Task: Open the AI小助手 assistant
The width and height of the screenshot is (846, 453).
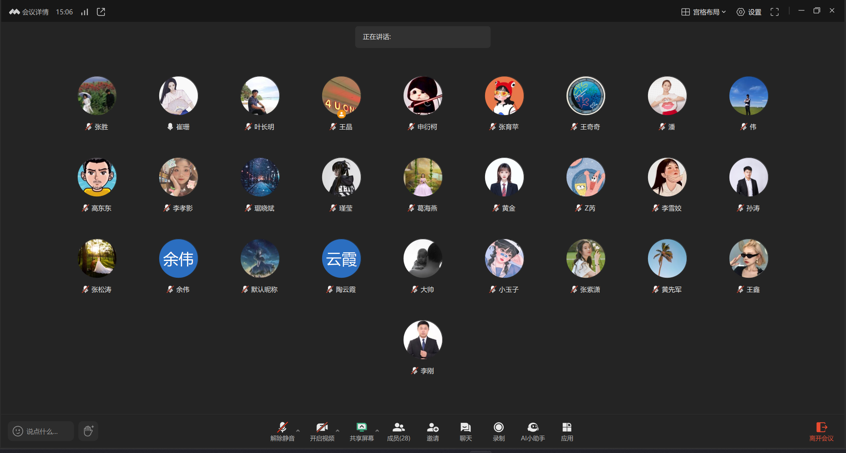Action: tap(533, 431)
